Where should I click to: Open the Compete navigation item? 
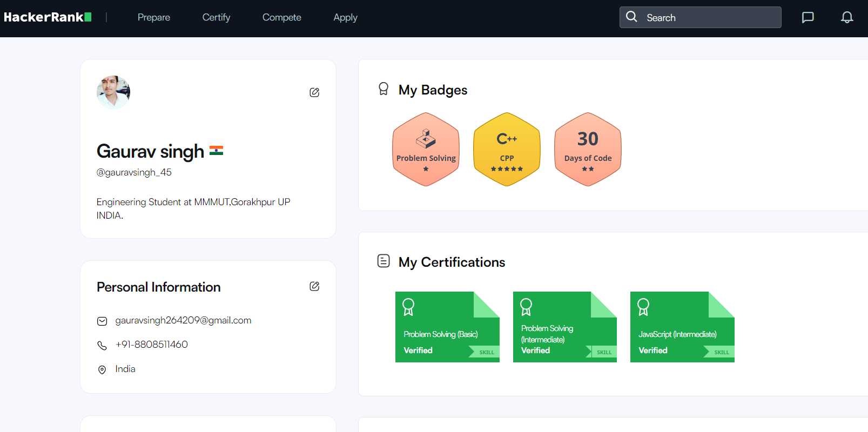pos(281,17)
